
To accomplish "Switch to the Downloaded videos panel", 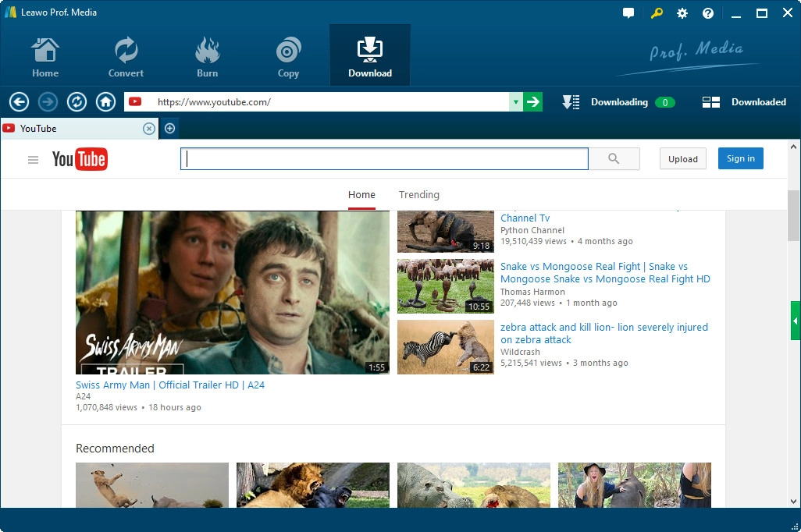I will coord(744,102).
